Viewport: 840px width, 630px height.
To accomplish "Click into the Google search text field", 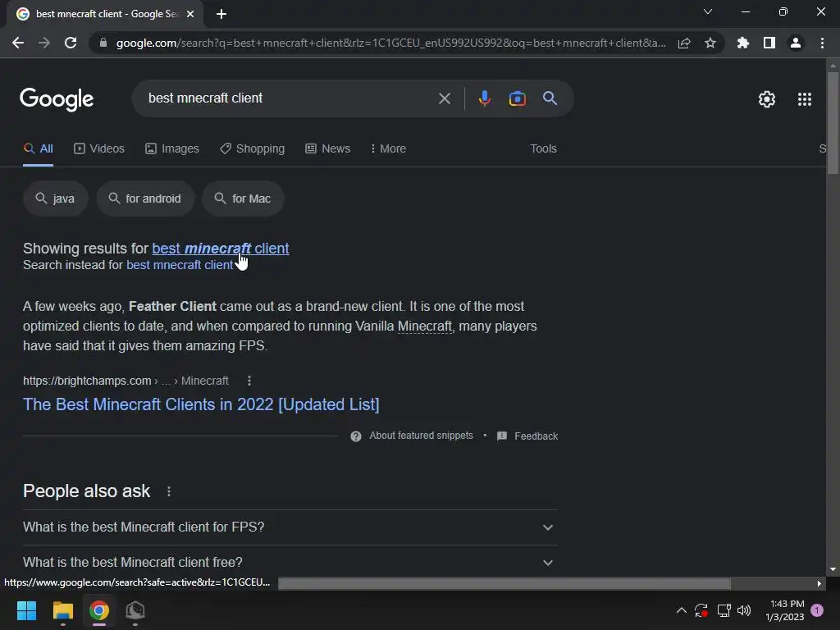I will [x=290, y=98].
